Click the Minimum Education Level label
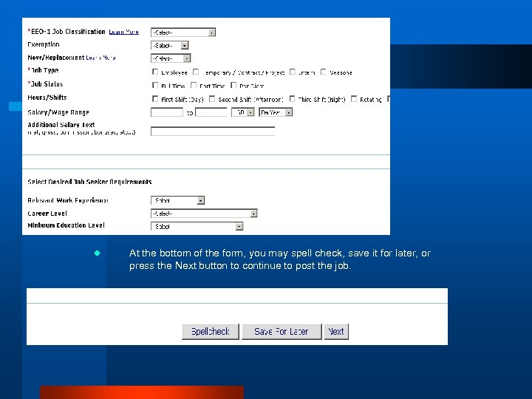Image resolution: width=532 pixels, height=399 pixels. pos(66,225)
